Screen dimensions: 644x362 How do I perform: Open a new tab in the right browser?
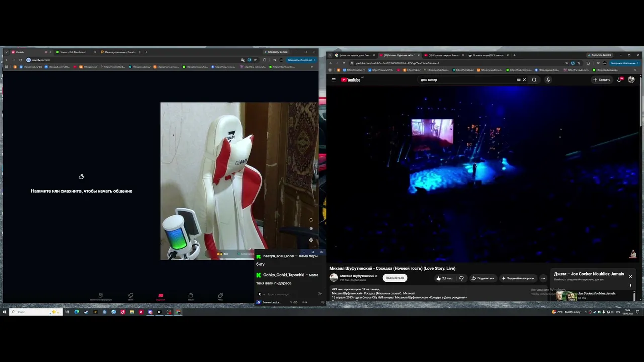(515, 55)
